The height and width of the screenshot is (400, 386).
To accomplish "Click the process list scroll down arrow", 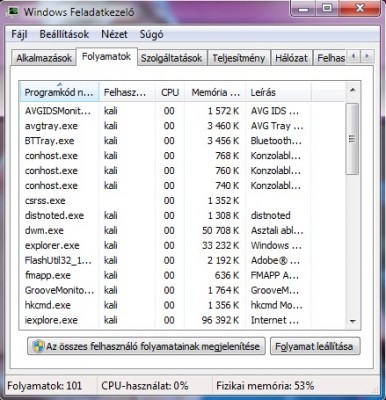I will (352, 321).
